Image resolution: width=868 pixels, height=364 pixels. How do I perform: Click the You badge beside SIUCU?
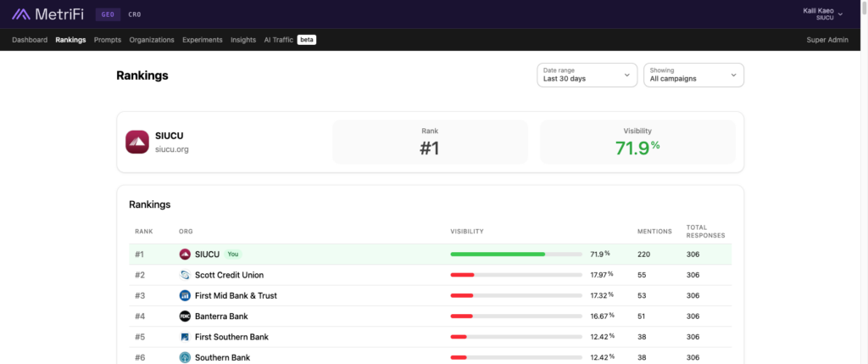(233, 255)
